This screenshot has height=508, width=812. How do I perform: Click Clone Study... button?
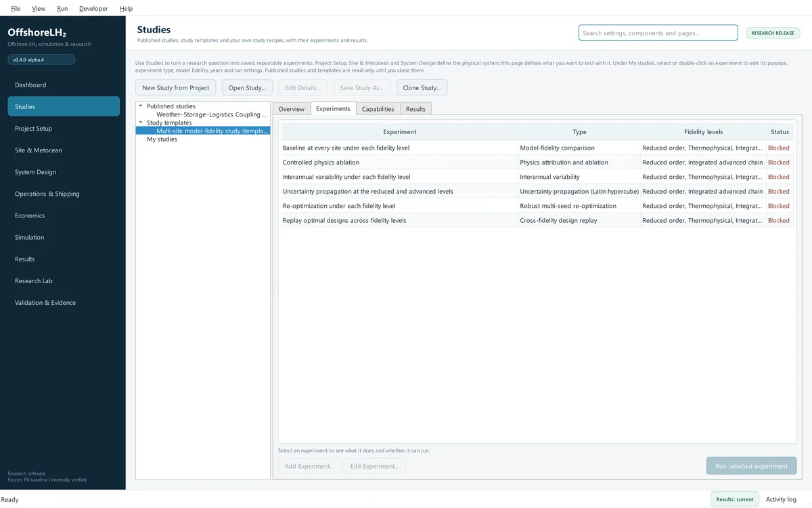click(x=422, y=87)
